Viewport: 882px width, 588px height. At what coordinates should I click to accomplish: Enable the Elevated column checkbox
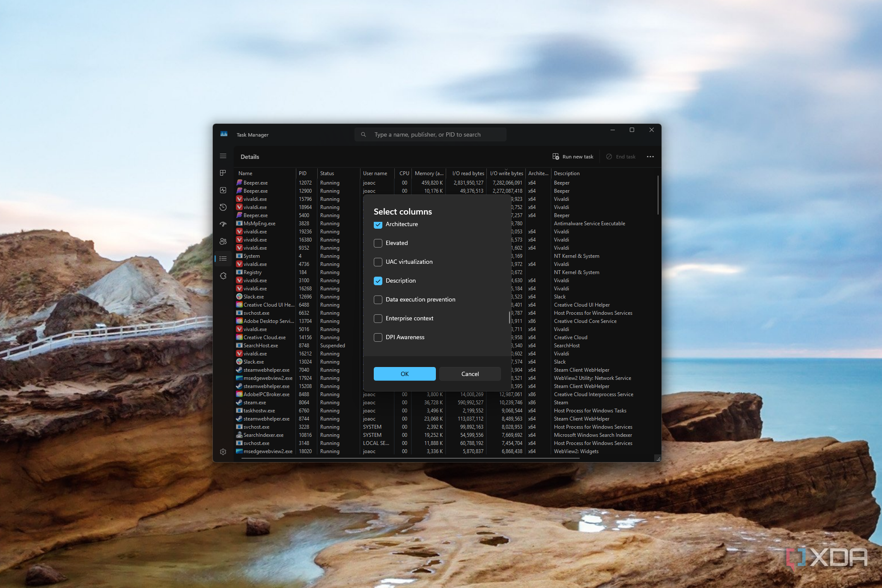[x=378, y=243]
